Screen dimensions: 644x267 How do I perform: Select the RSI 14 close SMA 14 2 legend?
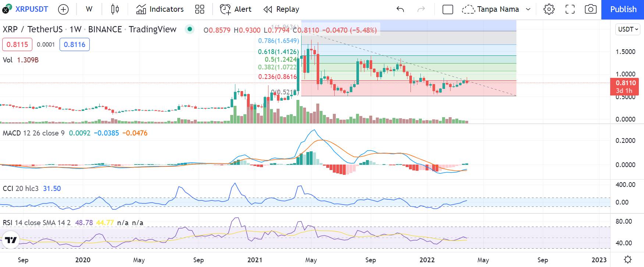36,223
